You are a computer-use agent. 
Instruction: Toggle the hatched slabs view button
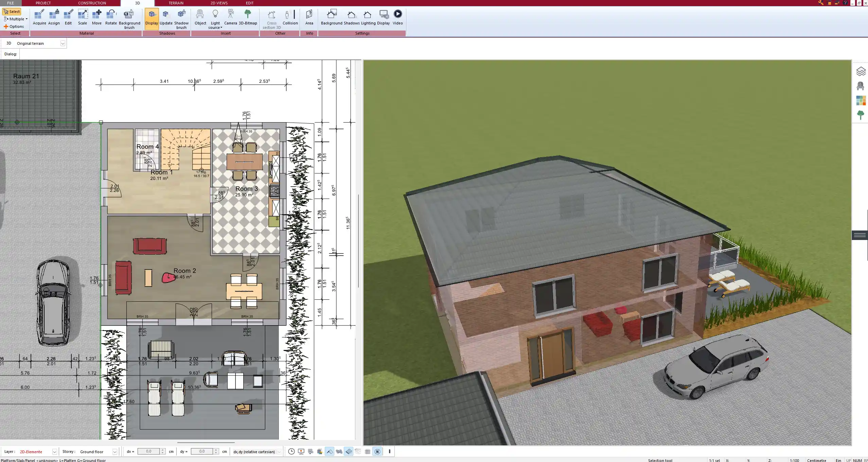pos(339,451)
